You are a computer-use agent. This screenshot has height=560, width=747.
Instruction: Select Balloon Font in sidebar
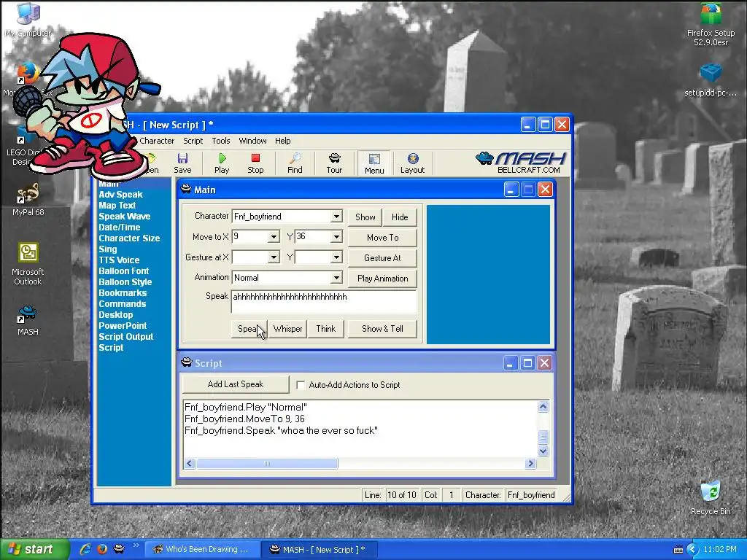(x=124, y=271)
